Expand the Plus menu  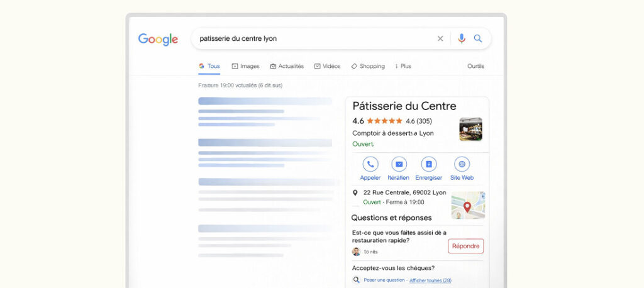(x=403, y=66)
